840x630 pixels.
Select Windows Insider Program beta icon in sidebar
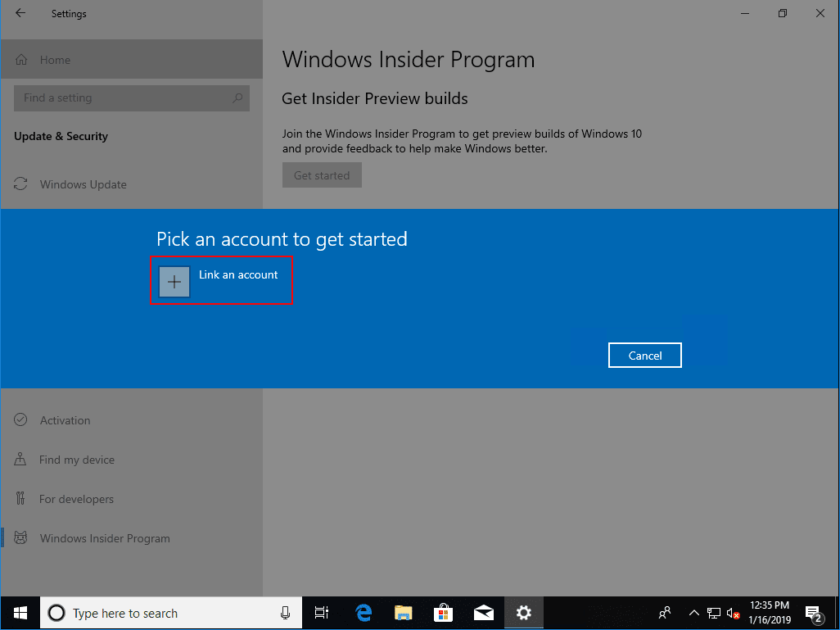pos(22,538)
